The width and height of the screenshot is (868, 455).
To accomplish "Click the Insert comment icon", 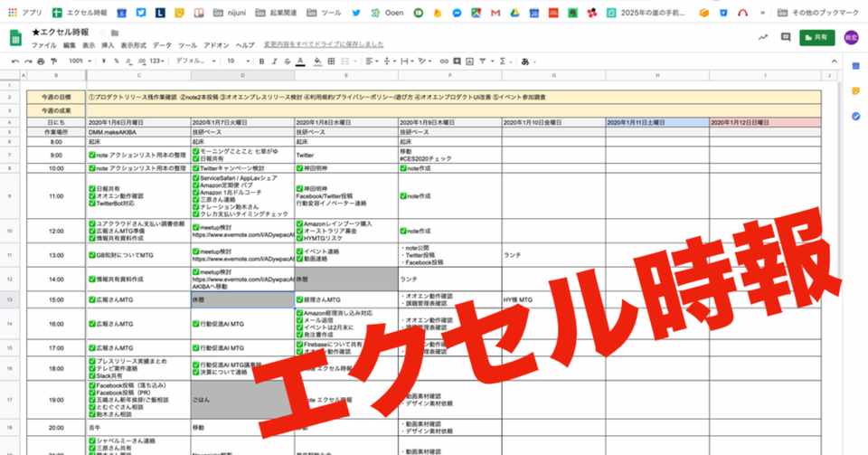I will 457,62.
